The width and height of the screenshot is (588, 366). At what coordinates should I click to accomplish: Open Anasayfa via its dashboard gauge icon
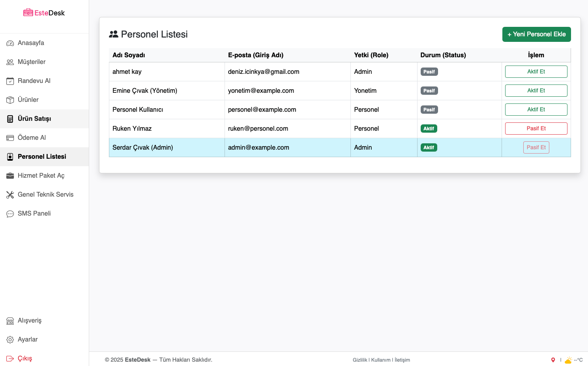[10, 43]
